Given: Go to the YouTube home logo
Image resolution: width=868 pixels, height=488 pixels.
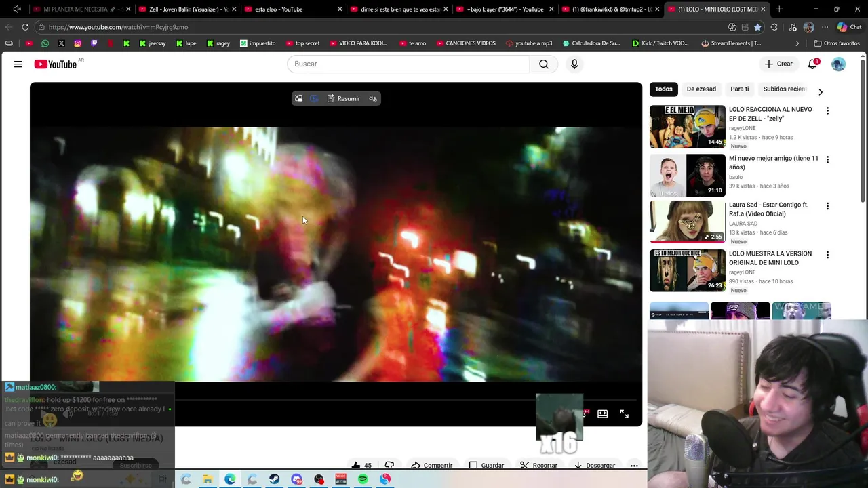Looking at the screenshot, I should click(56, 64).
